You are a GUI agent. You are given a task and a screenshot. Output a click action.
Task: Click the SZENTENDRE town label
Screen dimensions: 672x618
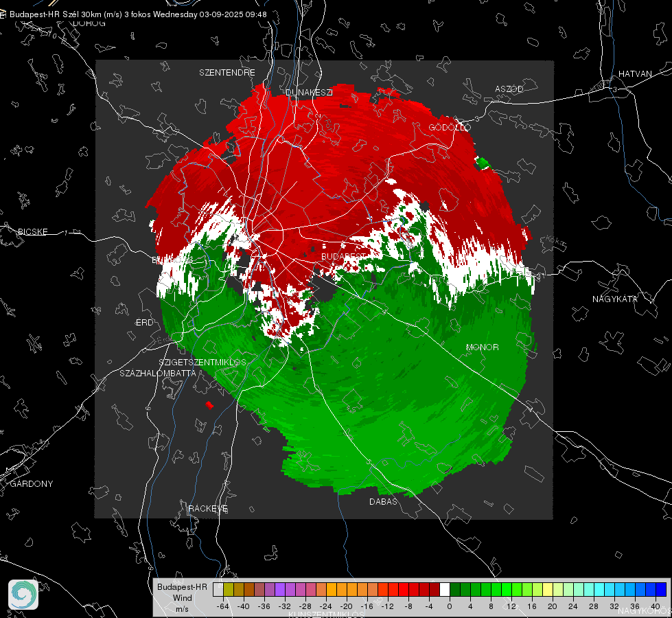(227, 73)
